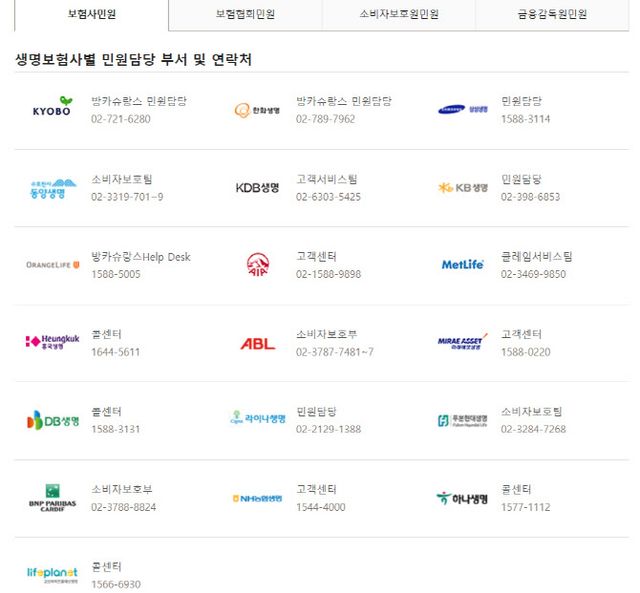Go to the 금융감독원민원 tab
Viewport: 640px width, 593px height.
pyautogui.click(x=552, y=14)
